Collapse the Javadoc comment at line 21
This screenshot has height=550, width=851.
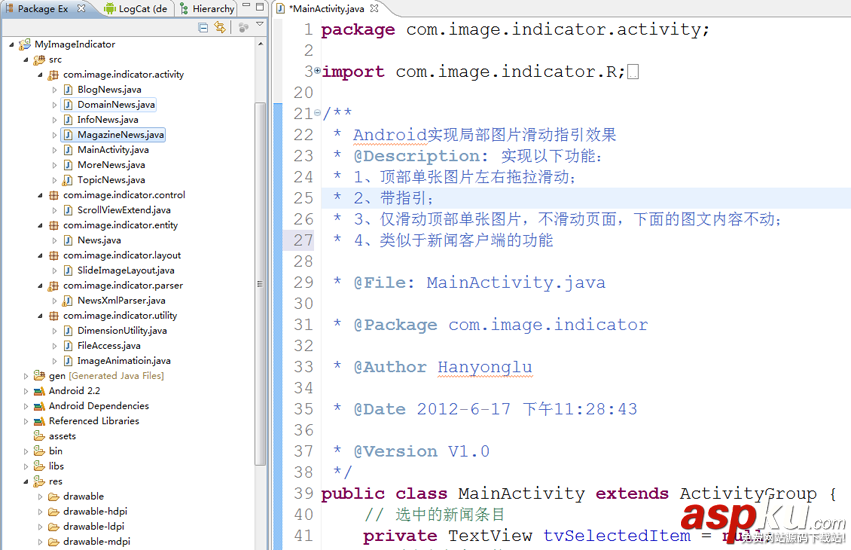[317, 113]
